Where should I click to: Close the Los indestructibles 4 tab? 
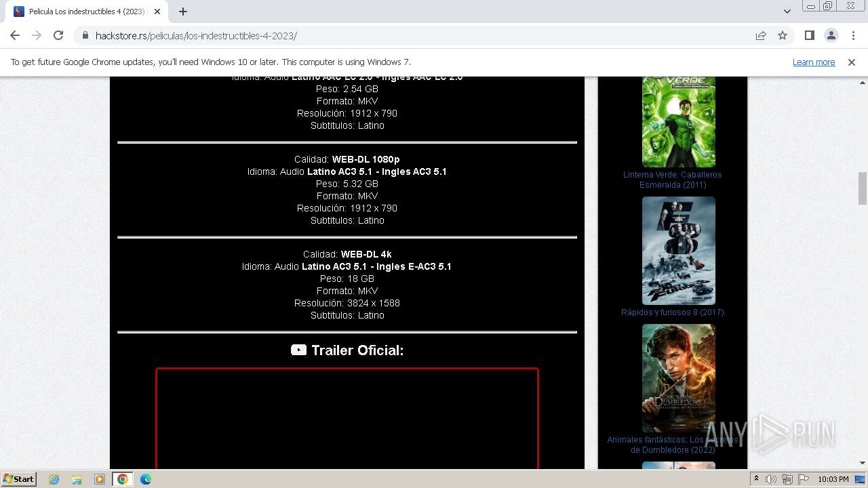click(157, 12)
